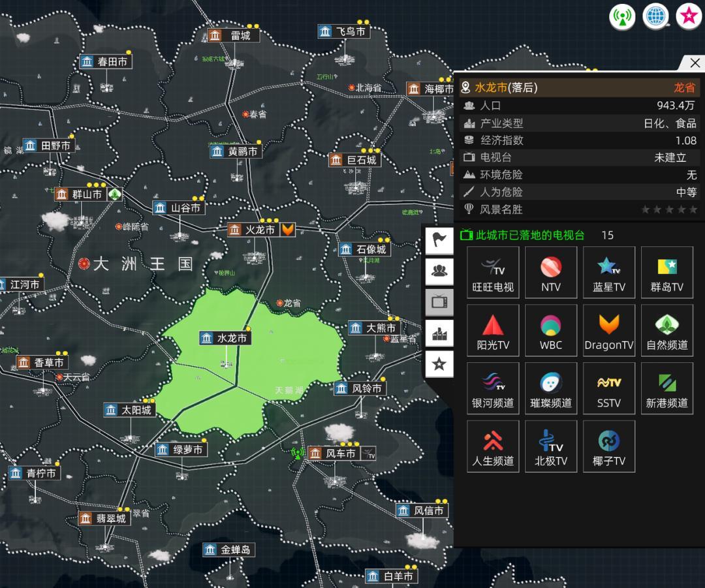
Task: Switch to the factory industry tab
Action: [439, 333]
